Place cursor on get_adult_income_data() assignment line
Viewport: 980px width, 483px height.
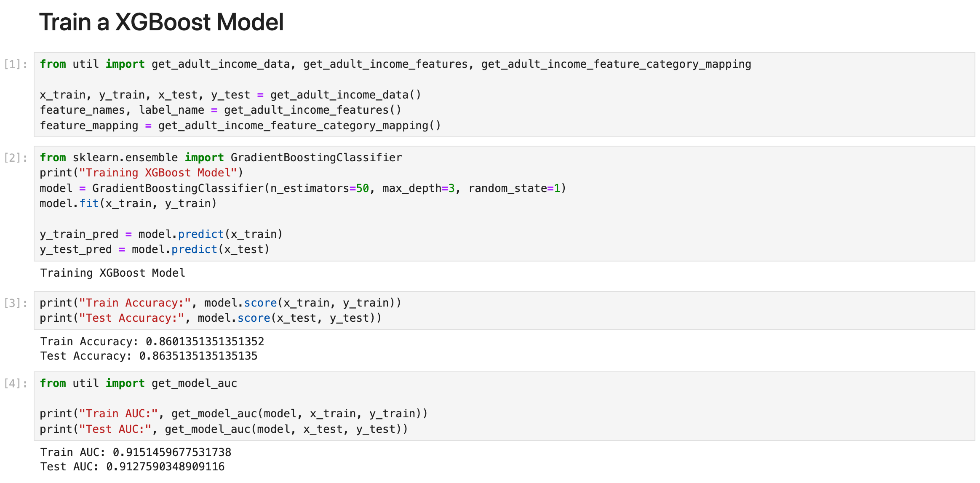(x=230, y=95)
